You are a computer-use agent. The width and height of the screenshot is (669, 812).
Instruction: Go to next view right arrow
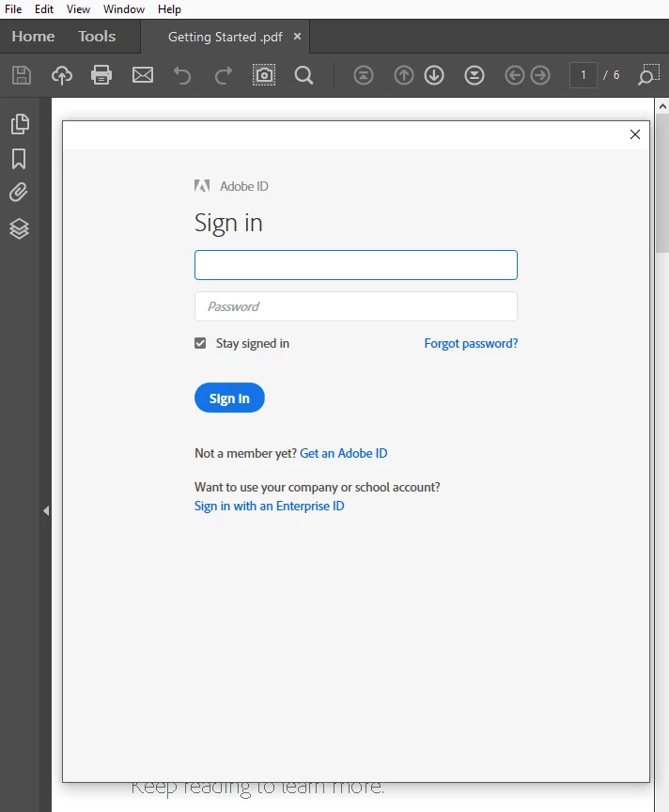click(540, 75)
